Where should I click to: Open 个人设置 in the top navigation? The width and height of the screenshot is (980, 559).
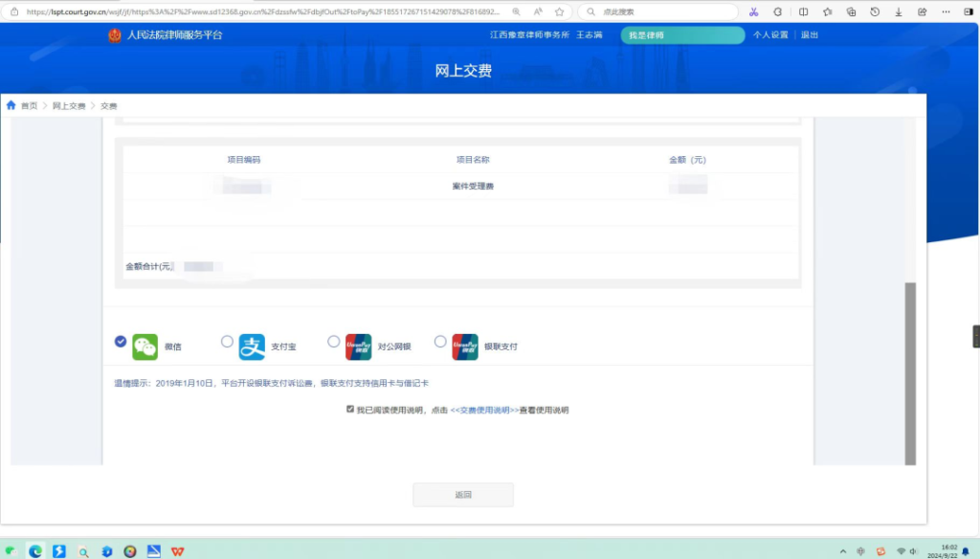coord(771,34)
